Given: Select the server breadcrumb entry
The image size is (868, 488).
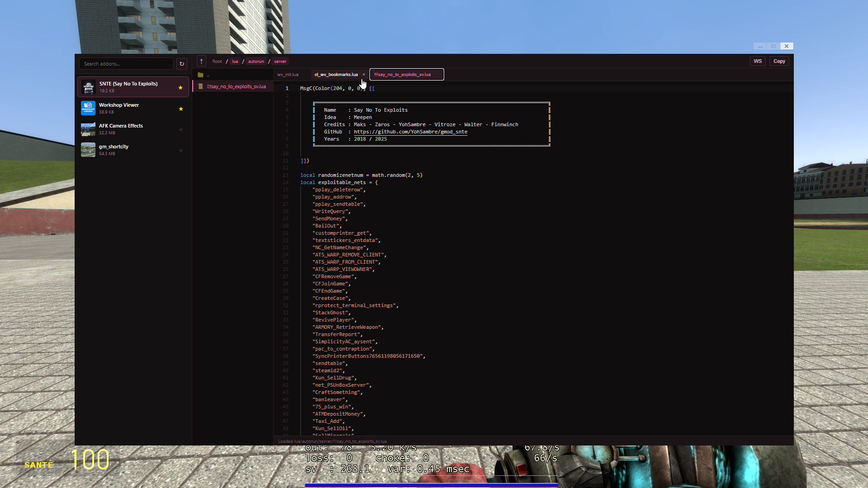Looking at the screenshot, I should (280, 61).
